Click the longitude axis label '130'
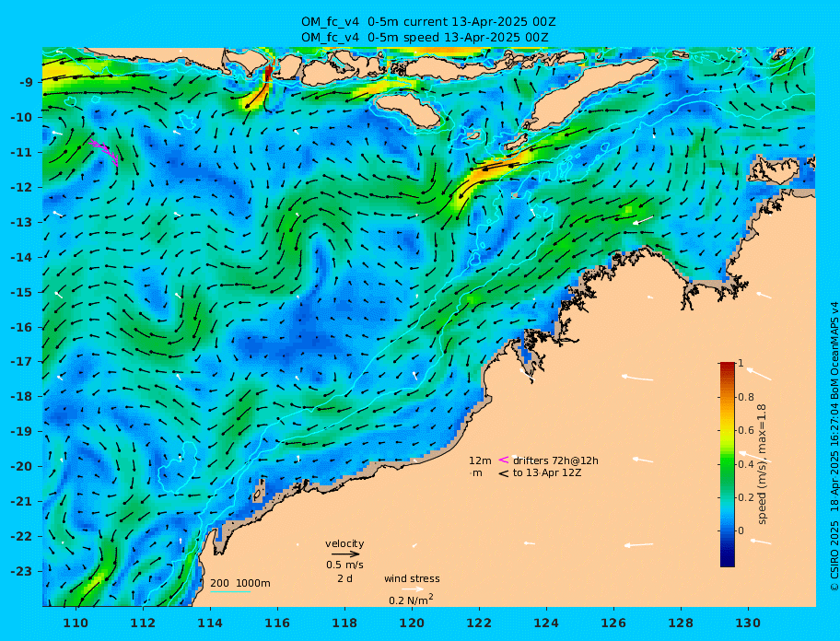Screen dimensions: 840x641 coord(748,623)
